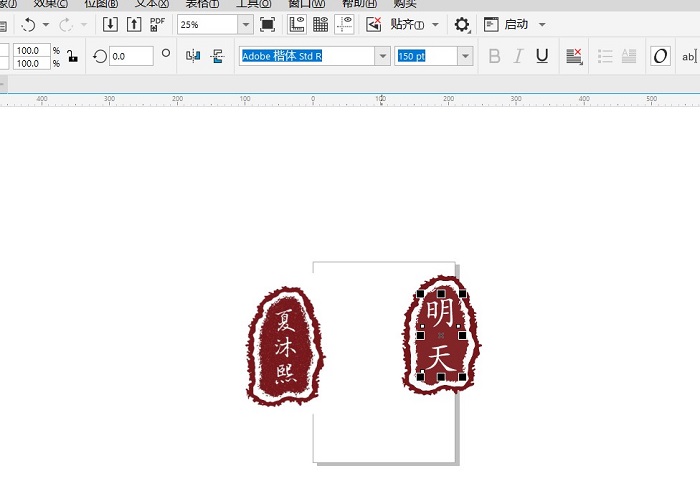
Task: Open the 工具 menu
Action: coord(253,4)
